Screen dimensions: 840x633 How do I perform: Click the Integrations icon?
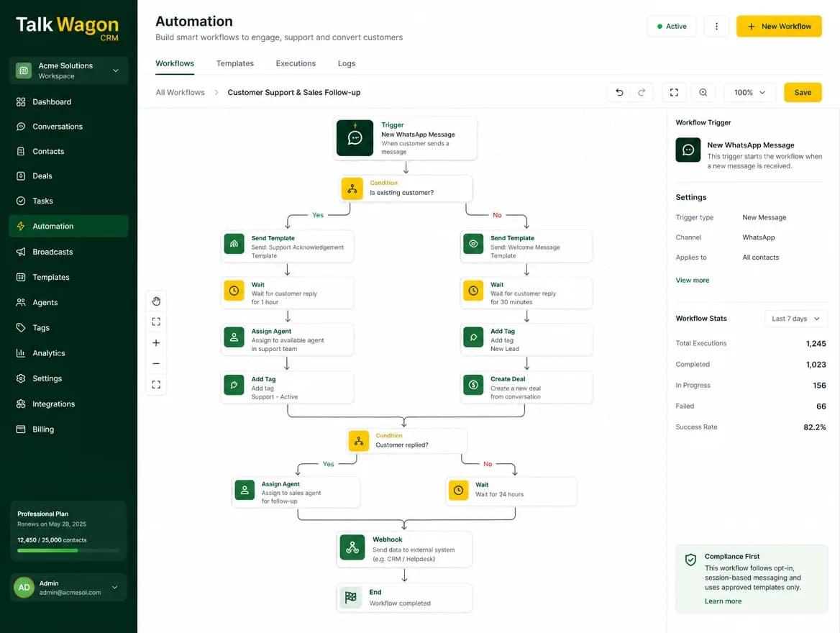pos(21,404)
